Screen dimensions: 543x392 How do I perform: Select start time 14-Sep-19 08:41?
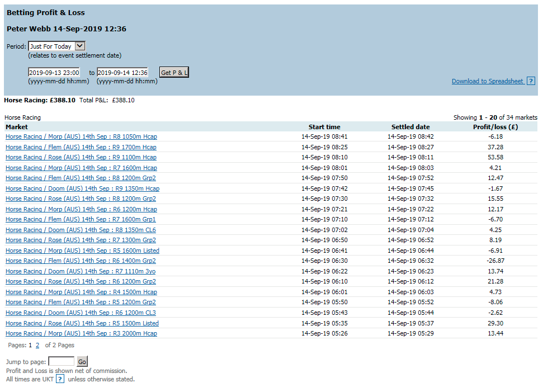pos(324,136)
